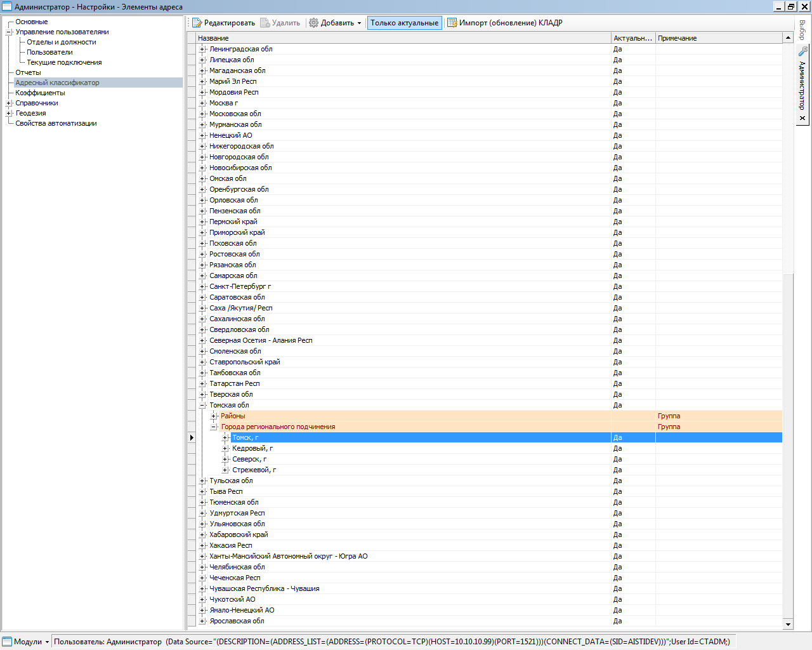Collapse the Томская обл node
Viewport: 812px width, 650px height.
tap(202, 405)
